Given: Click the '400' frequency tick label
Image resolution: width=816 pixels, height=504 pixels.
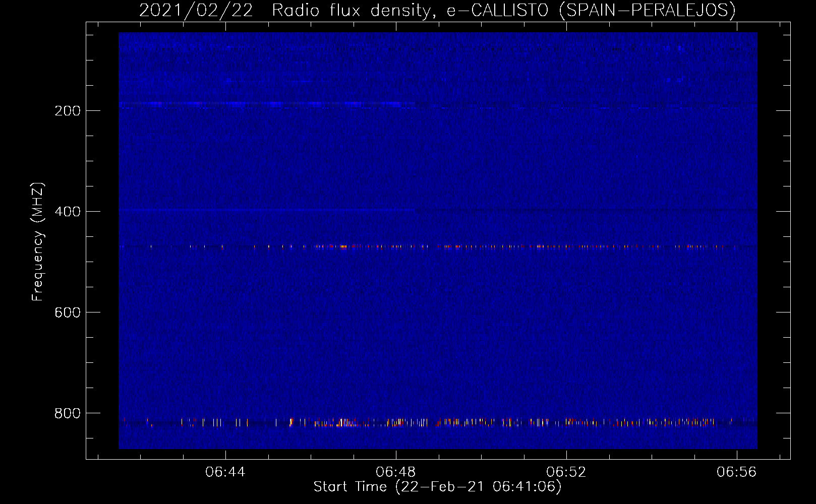Looking at the screenshot, I should [67, 211].
